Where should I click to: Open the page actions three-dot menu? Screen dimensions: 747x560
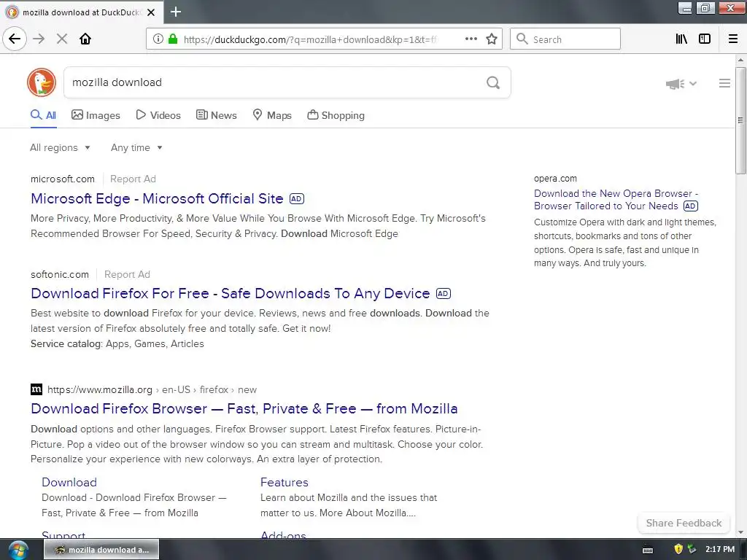tap(471, 39)
